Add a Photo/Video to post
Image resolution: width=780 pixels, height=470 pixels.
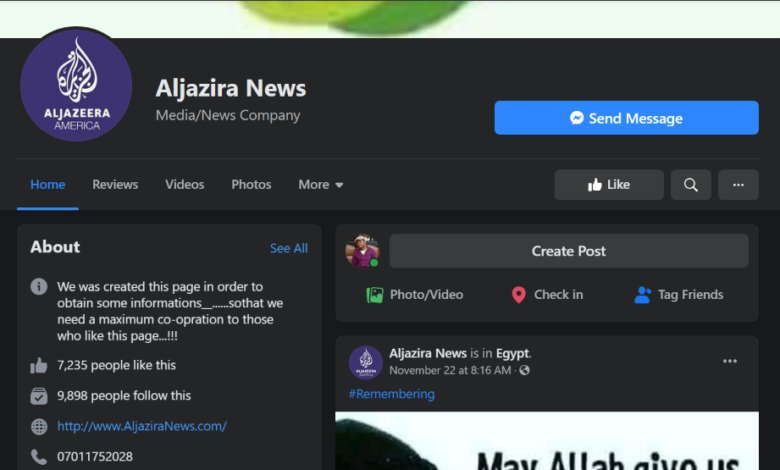(415, 295)
